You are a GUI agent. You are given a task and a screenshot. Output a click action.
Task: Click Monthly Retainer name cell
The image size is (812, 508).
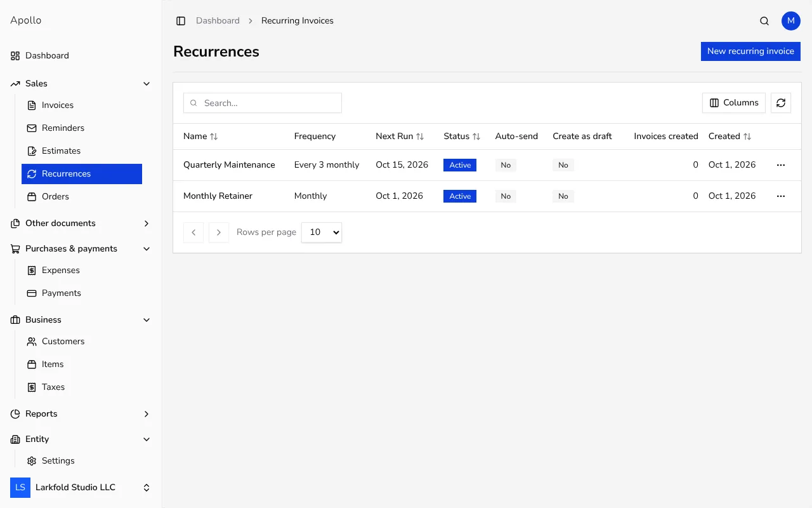[218, 196]
